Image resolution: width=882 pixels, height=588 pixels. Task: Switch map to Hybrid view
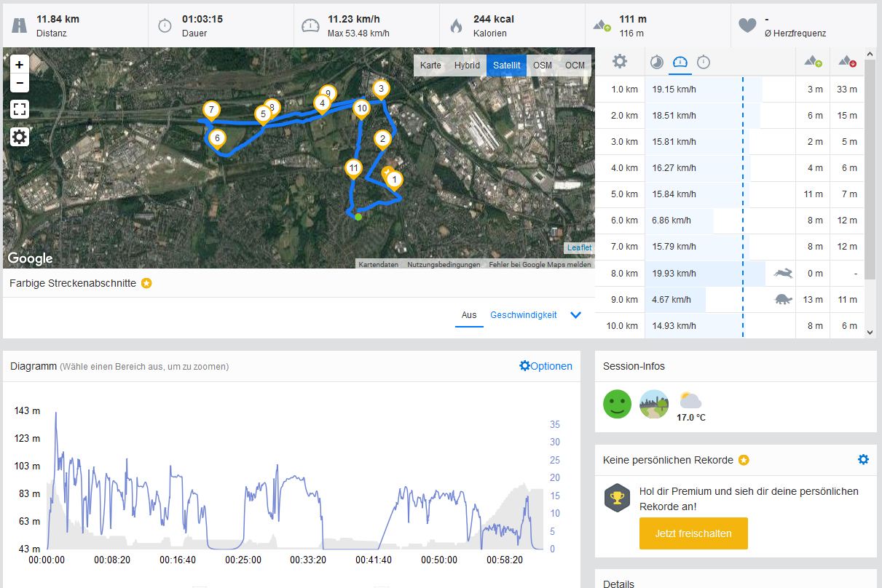tap(467, 65)
